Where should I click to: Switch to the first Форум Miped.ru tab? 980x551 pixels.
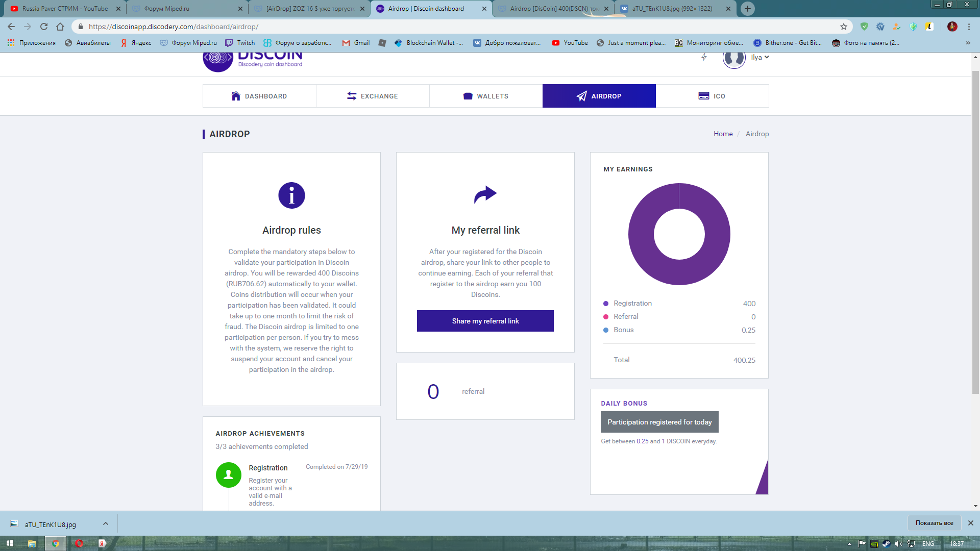pos(187,9)
